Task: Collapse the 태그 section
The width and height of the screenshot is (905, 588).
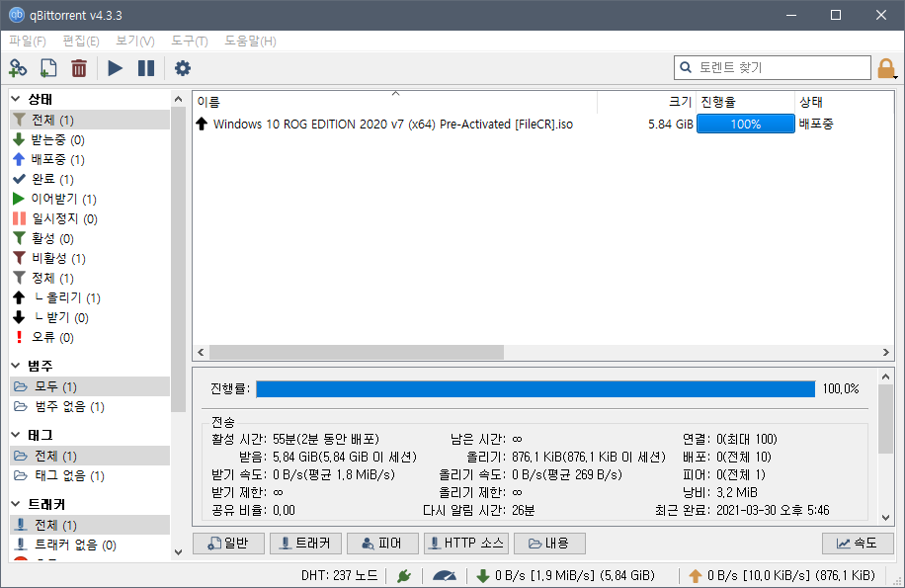Action: (16, 435)
